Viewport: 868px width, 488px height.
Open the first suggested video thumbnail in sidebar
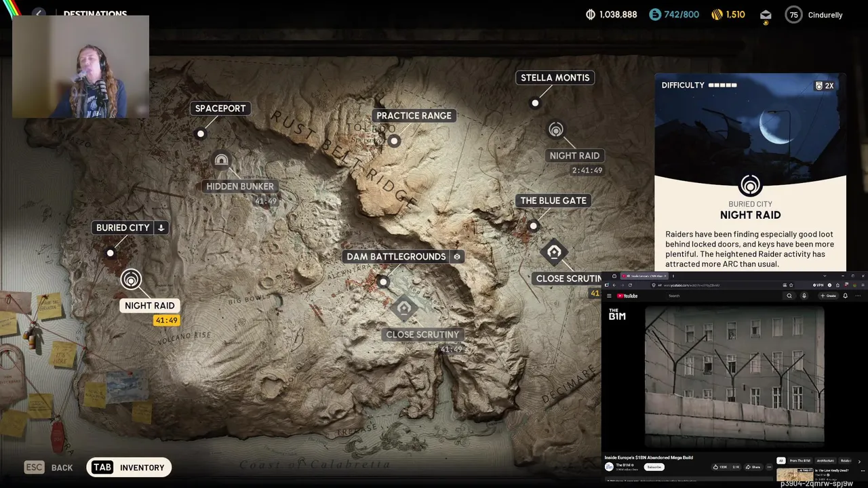(795, 474)
